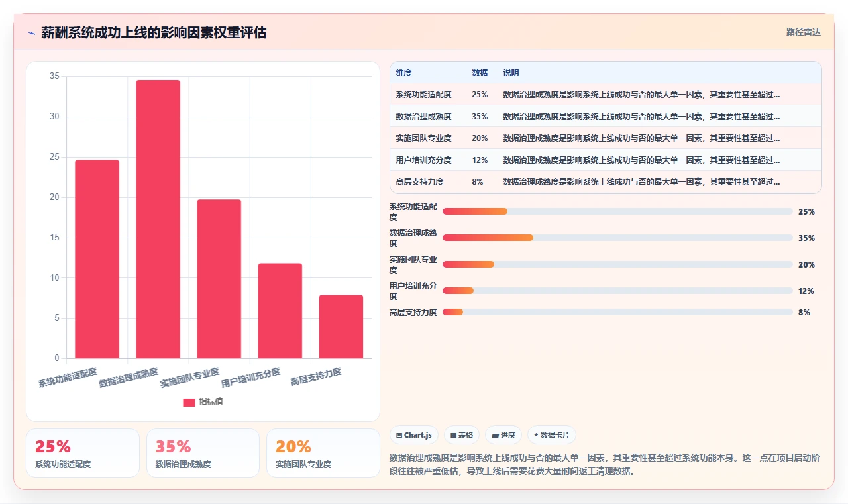The image size is (848, 504).
Task: Click the 数据治理成熟度 chart bar
Action: (158, 219)
